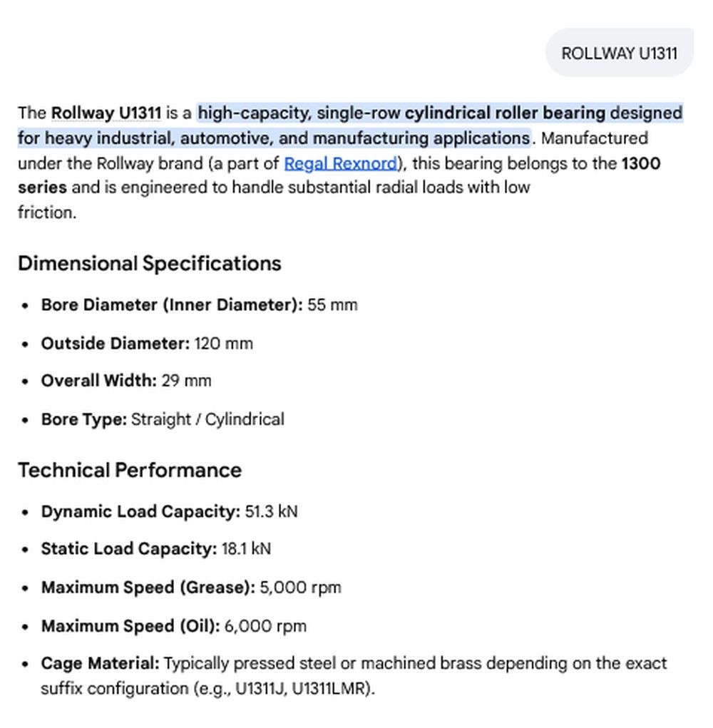Viewport: 713px width, 728px height.
Task: Click the Bore Type Straight / Cylindrical item
Action: [163, 419]
